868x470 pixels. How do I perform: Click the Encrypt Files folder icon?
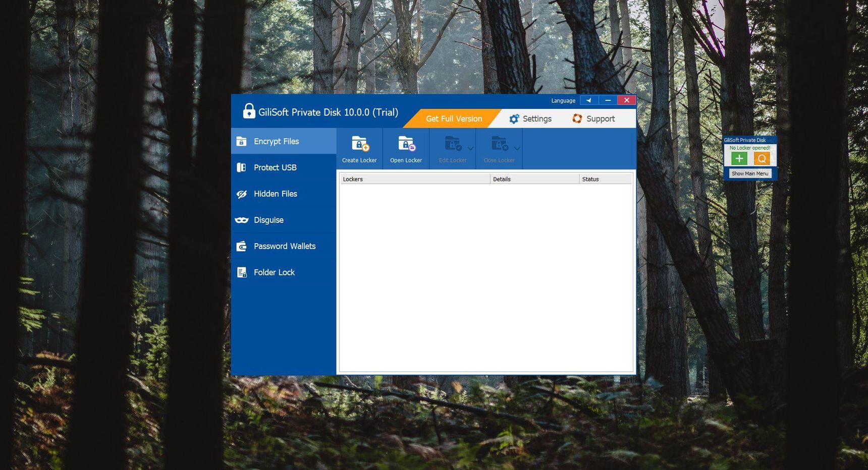(x=242, y=141)
